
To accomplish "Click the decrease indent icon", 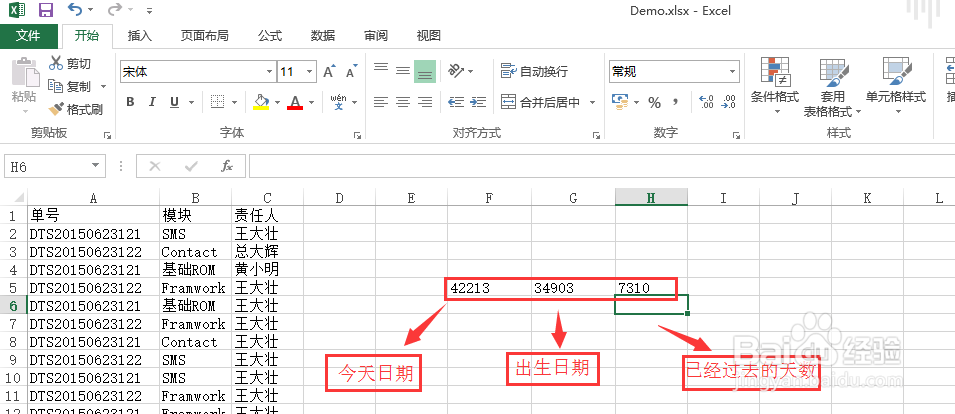I will click(456, 102).
